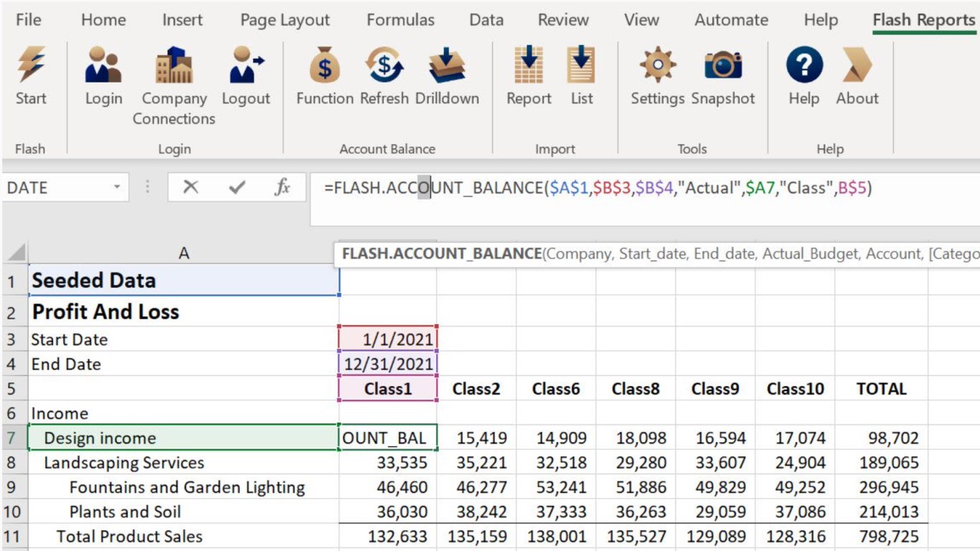Screen dimensions: 980x551
Task: Open the Drilldown tool
Action: (447, 65)
